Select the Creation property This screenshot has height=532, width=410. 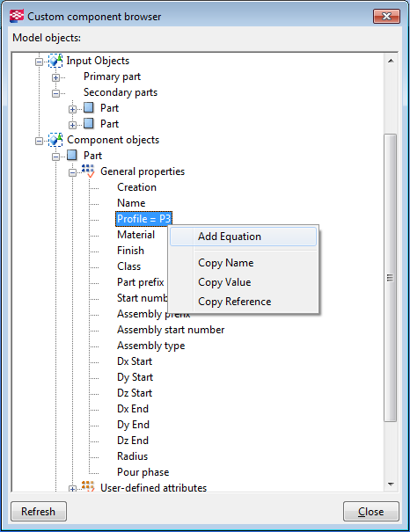[x=136, y=187]
